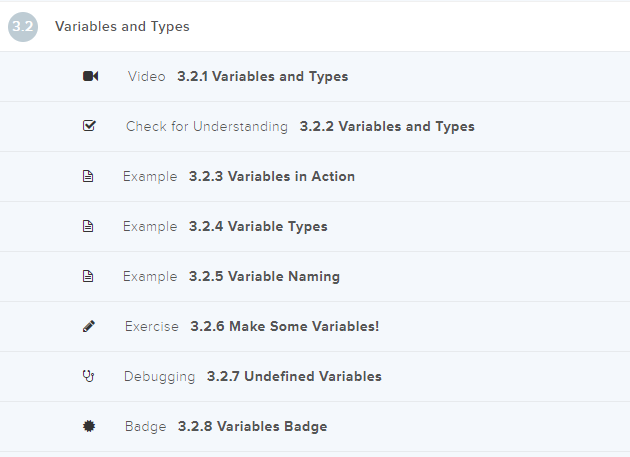
Task: Click the 'Check for Understanding' type label
Action: 206,126
